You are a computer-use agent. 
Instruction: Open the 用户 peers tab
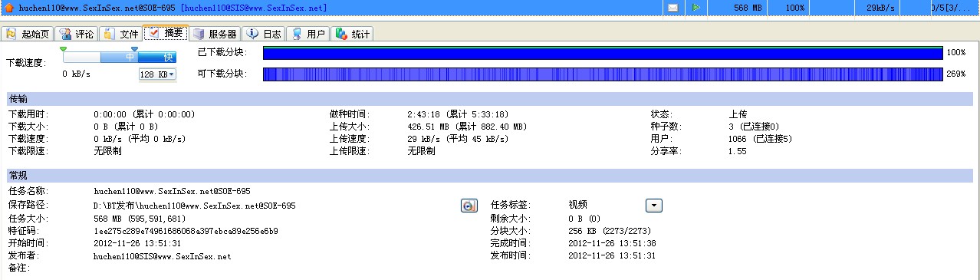coord(309,34)
